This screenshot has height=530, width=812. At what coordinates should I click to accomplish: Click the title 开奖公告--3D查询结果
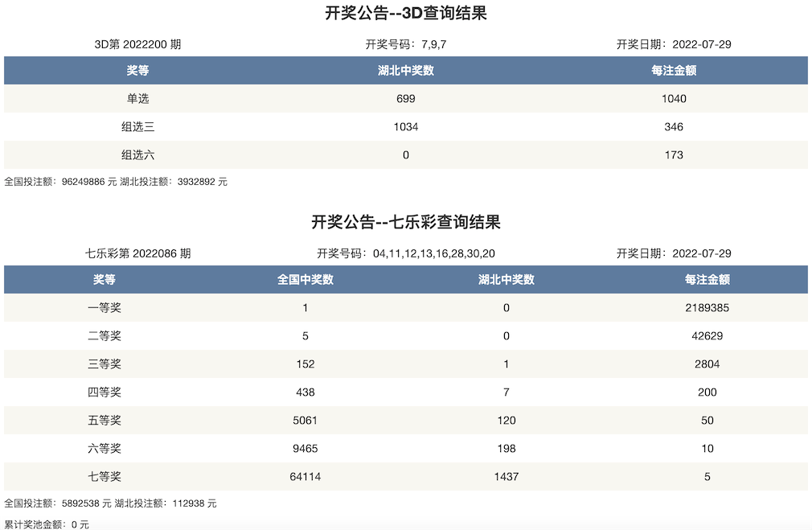tap(405, 13)
